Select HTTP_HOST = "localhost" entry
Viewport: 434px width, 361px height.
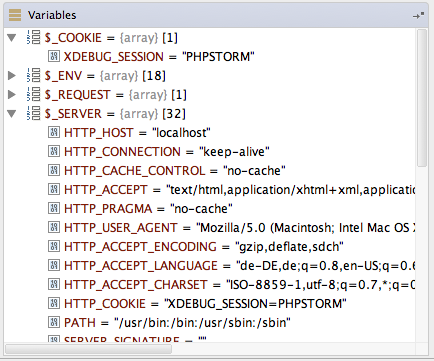click(x=137, y=133)
